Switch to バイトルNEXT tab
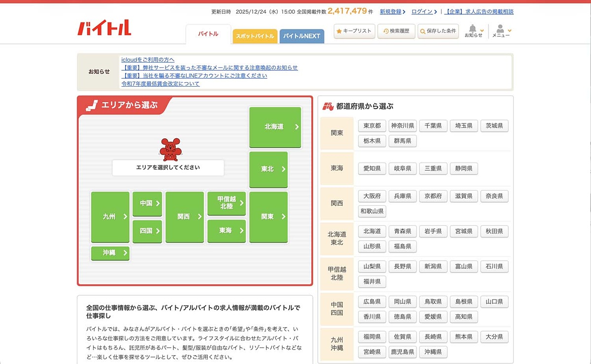The width and height of the screenshot is (591, 364). coord(301,36)
